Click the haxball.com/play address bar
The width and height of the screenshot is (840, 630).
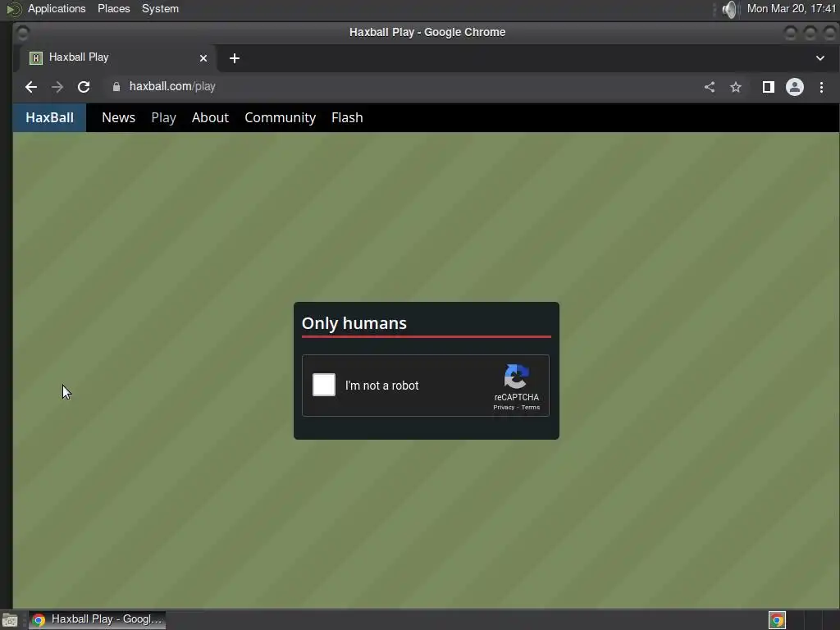click(402, 86)
